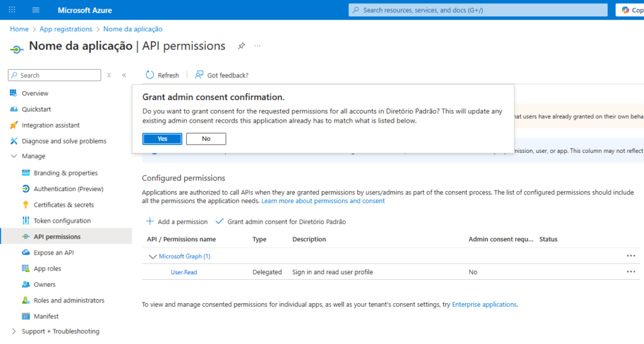The width and height of the screenshot is (644, 344).
Task: Decline admin consent with No
Action: point(206,139)
